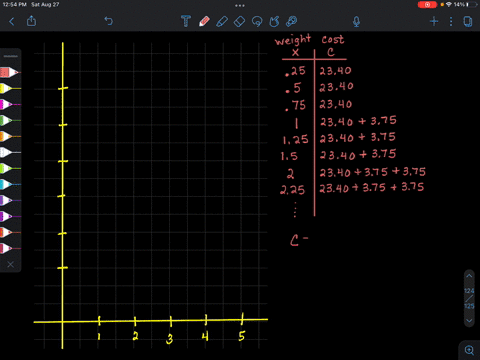
Task: Choose the light purple pen preset
Action: click(x=10, y=200)
